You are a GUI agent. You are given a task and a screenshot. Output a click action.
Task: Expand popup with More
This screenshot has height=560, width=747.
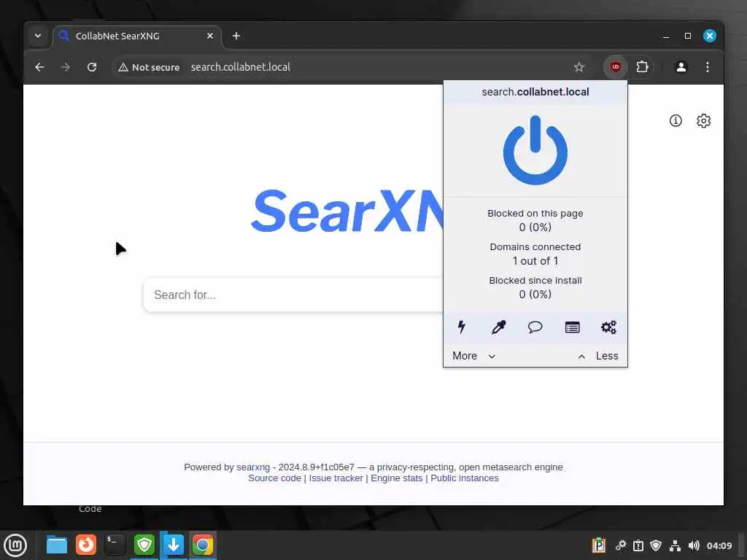474,356
